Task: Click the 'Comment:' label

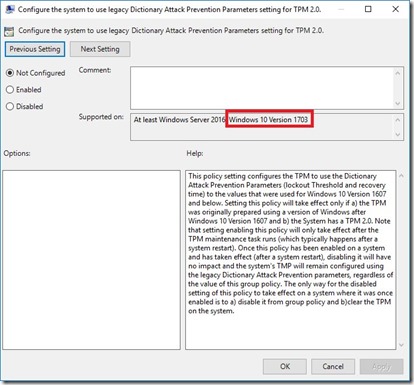Action: 95,70
